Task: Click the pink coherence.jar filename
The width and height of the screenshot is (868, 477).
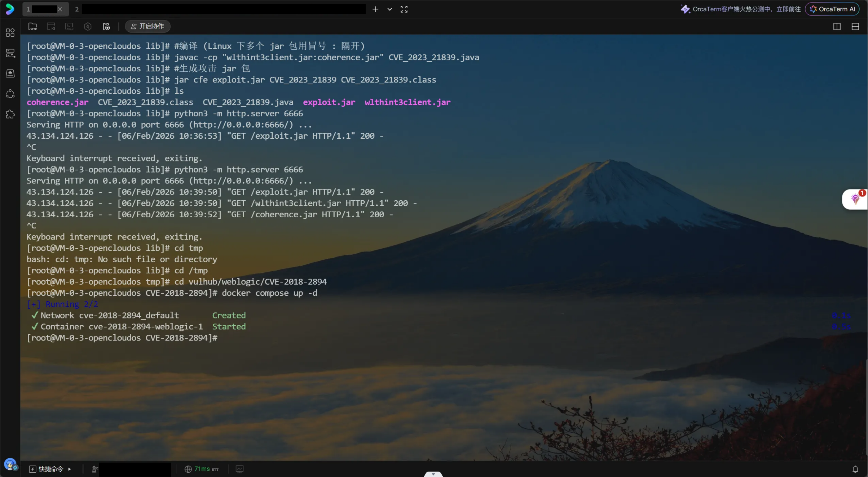Action: click(x=57, y=102)
